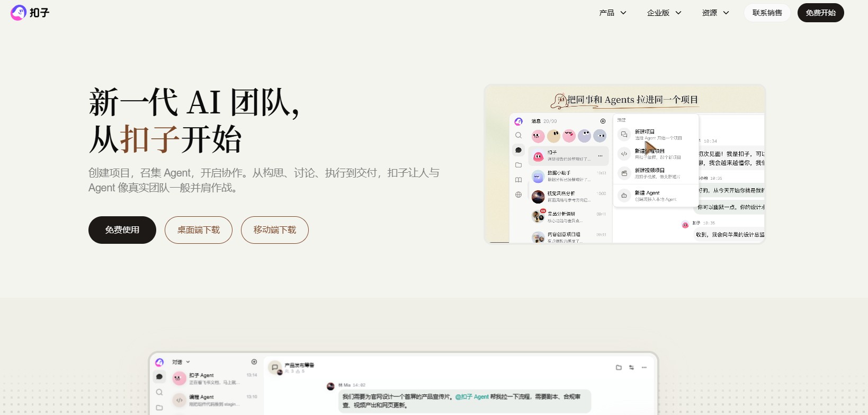This screenshot has height=415, width=868.
Task: Click the 扣子 logo in the header
Action: click(x=30, y=13)
